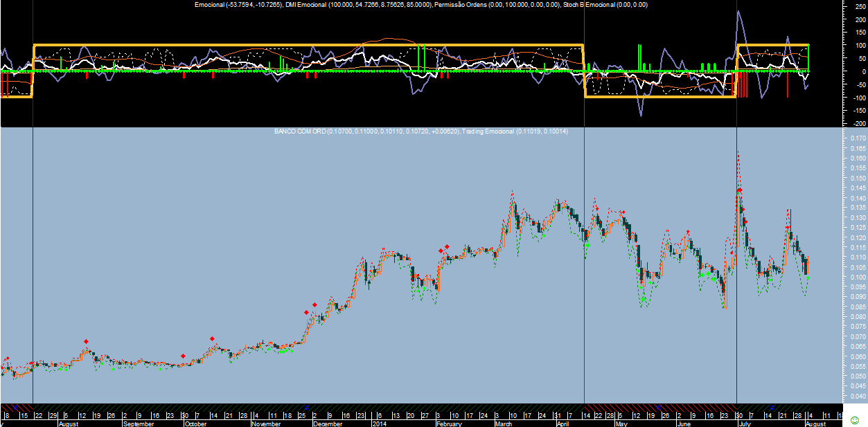868x427 pixels.
Task: Click the March label on date axis
Action: (504, 424)
